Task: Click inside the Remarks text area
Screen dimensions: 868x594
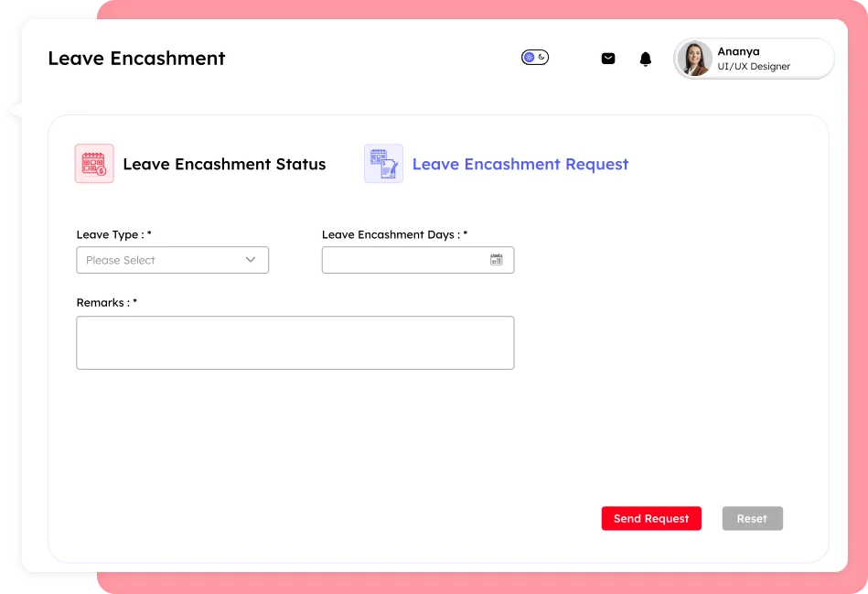Action: (x=295, y=341)
